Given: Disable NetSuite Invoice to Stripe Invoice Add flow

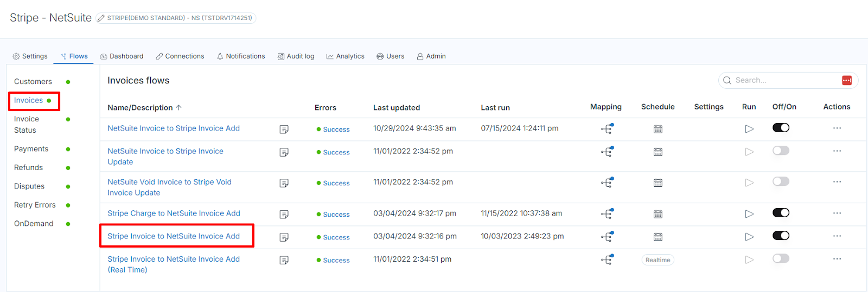Looking at the screenshot, I should pyautogui.click(x=781, y=128).
